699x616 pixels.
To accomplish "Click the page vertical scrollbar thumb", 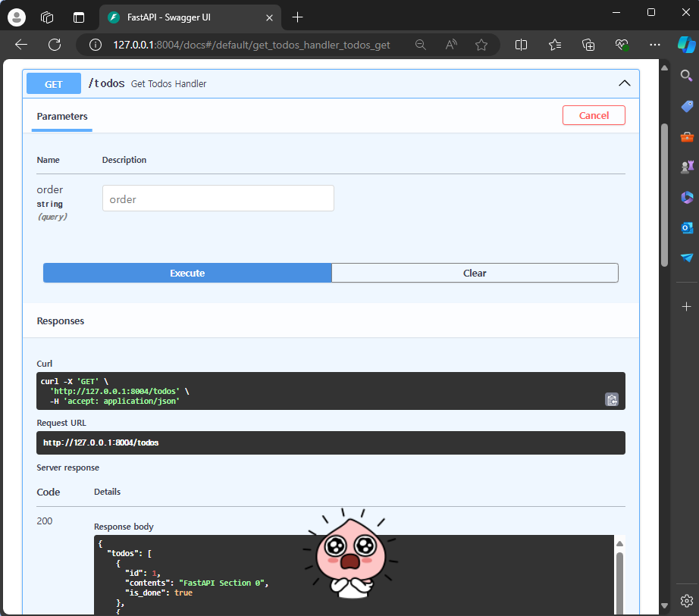I will (x=664, y=195).
